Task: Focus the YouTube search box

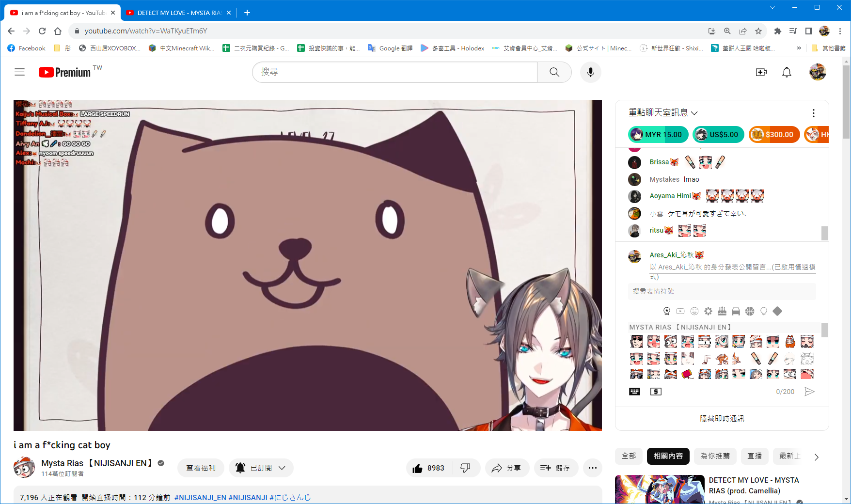Action: pyautogui.click(x=395, y=72)
